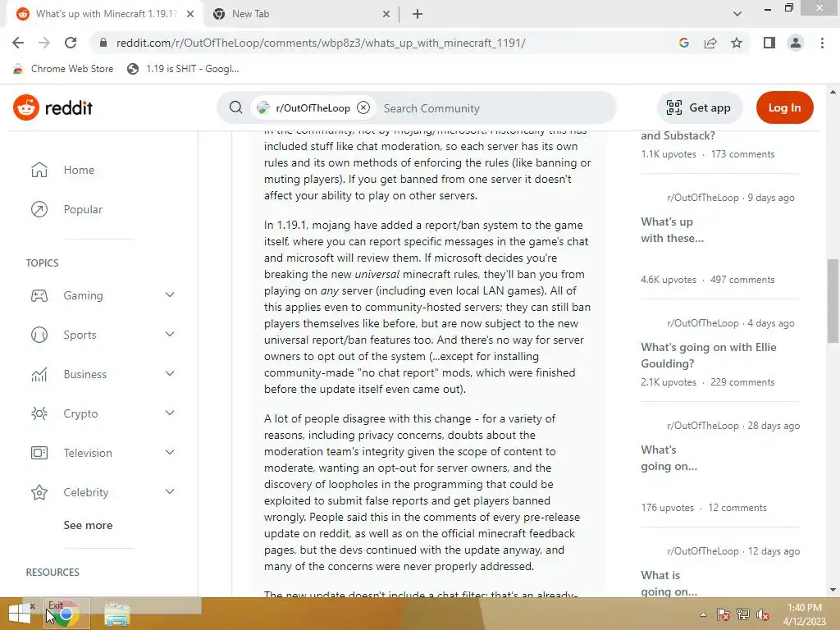Screen dimensions: 840x630
Task: Open 'What's going on with Ellie Goulding?' post
Action: pyautogui.click(x=708, y=355)
